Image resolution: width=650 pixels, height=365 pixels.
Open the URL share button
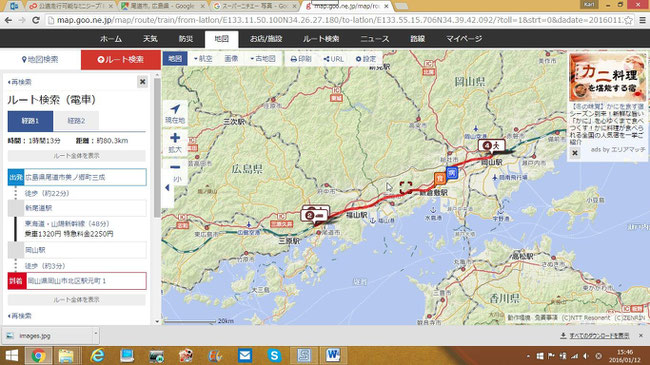(x=333, y=59)
